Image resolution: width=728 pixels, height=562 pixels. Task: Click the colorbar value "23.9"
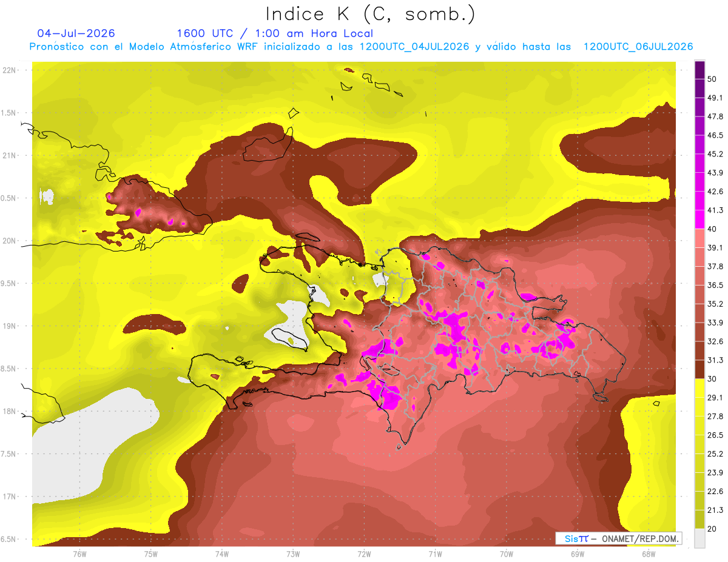[x=715, y=472]
